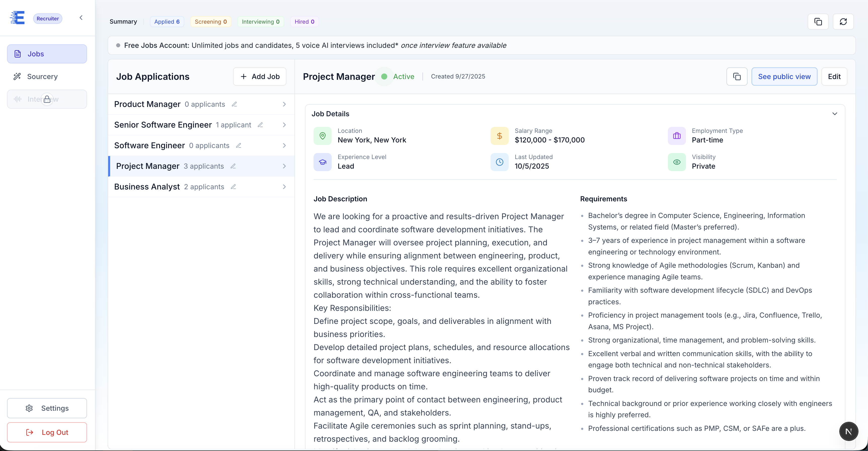The height and width of the screenshot is (451, 868).
Task: Click the pencil edit icon for Product Manager
Action: click(234, 104)
